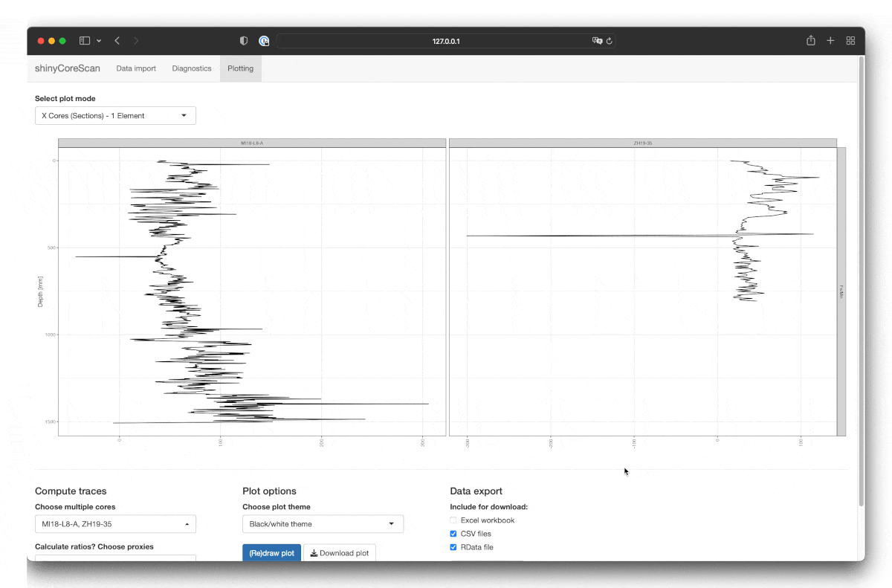Image resolution: width=892 pixels, height=588 pixels.
Task: Click the Compute traces heading
Action: point(71,491)
